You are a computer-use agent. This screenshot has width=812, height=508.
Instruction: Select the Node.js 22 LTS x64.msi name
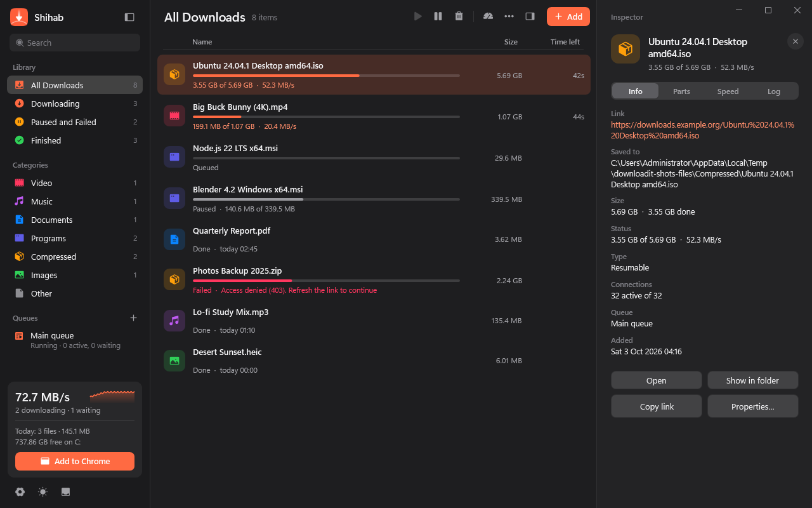pyautogui.click(x=235, y=149)
